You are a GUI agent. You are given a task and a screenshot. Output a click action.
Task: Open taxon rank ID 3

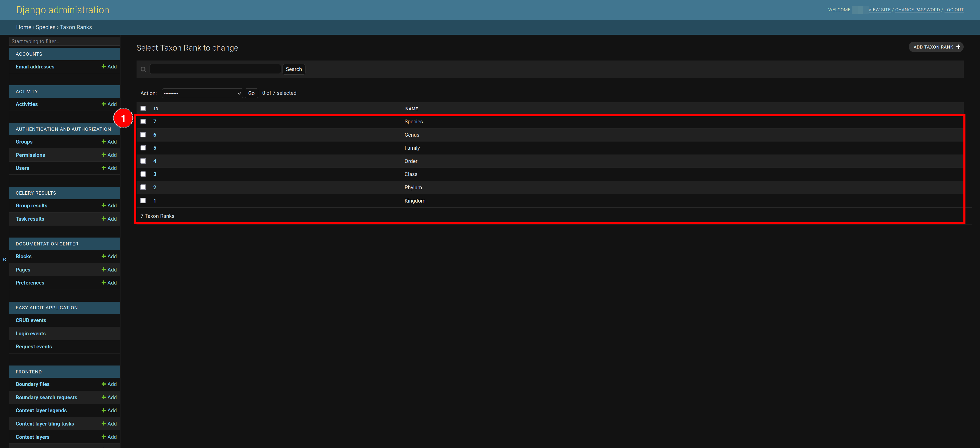click(x=155, y=174)
